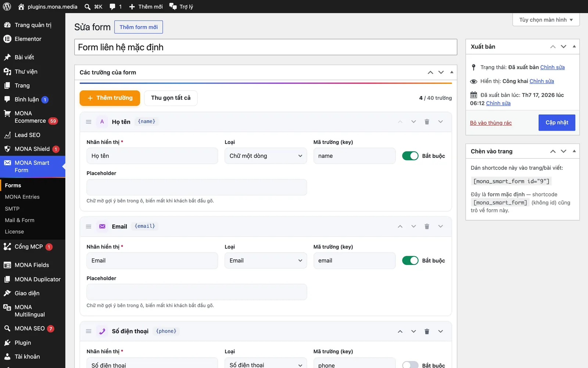588x368 pixels.
Task: Move the Họ tên field down
Action: [x=413, y=122]
